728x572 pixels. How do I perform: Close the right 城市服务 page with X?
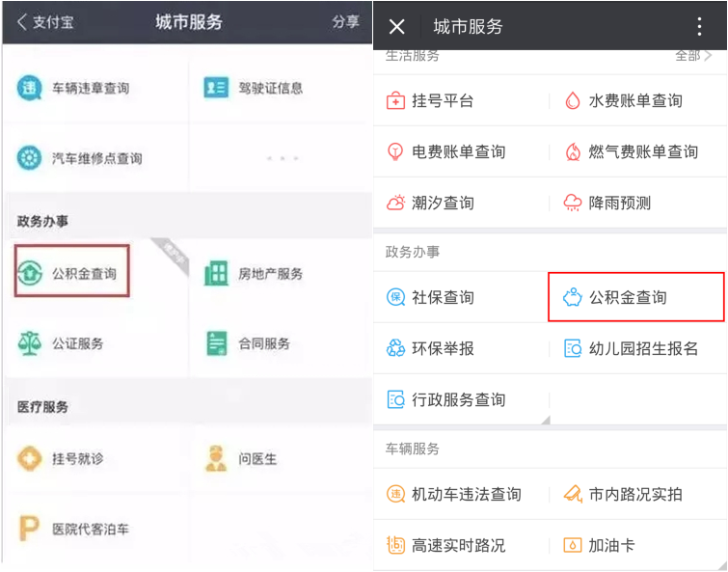[396, 26]
